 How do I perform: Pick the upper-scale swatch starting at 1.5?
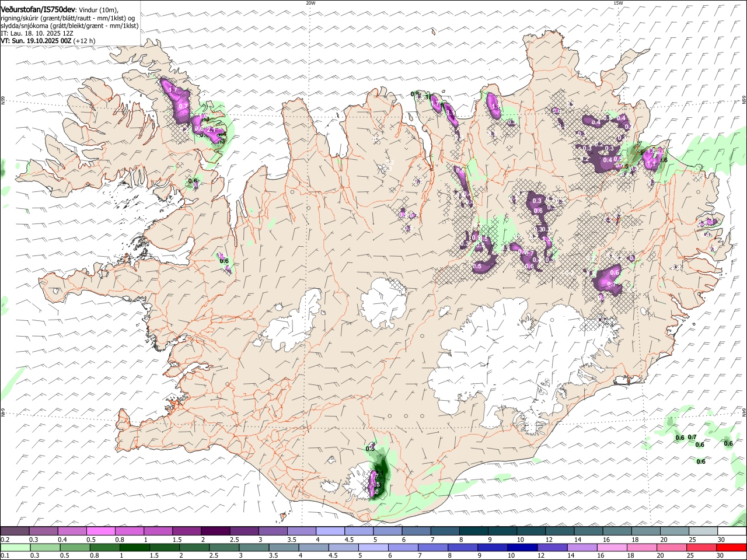187,531
